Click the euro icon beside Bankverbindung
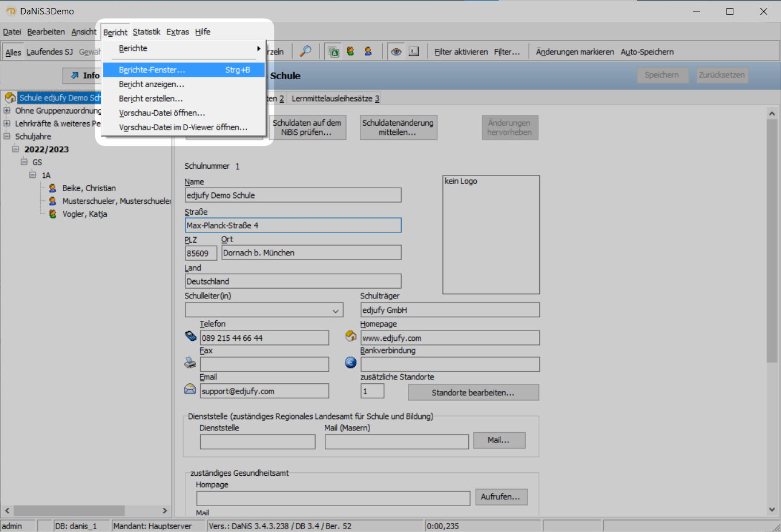Image resolution: width=781 pixels, height=532 pixels. (x=351, y=363)
